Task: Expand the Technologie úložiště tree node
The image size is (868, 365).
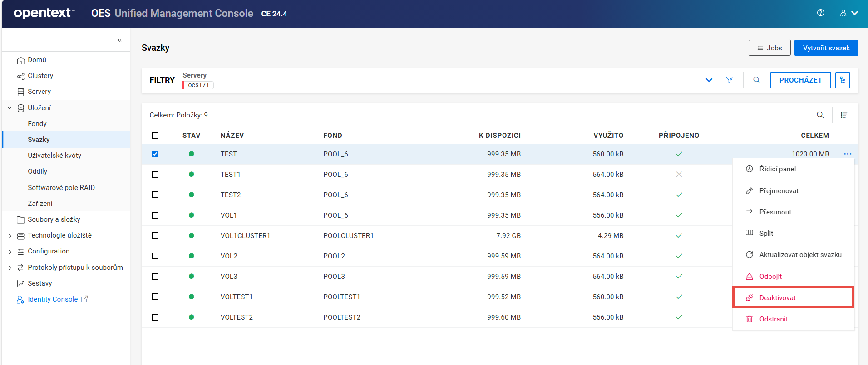Action: (10, 236)
